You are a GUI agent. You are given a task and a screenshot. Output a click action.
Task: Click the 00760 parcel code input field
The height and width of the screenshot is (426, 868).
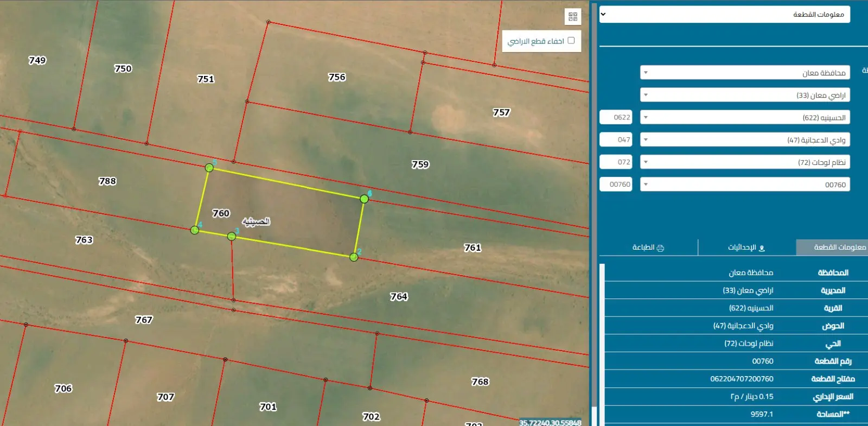click(x=616, y=185)
